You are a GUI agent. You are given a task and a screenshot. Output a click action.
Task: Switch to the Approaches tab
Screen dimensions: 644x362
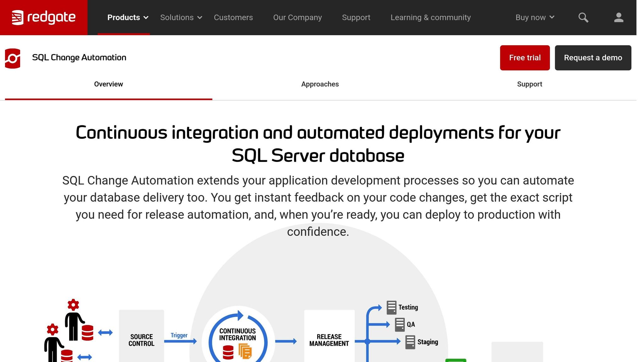[320, 84]
